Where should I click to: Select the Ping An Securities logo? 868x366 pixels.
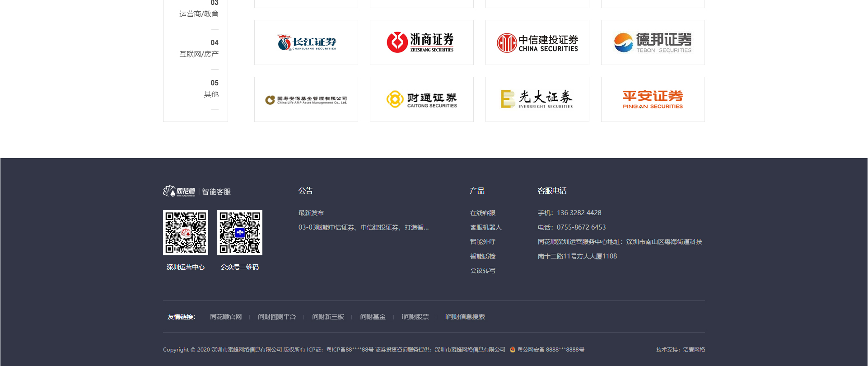pos(653,99)
